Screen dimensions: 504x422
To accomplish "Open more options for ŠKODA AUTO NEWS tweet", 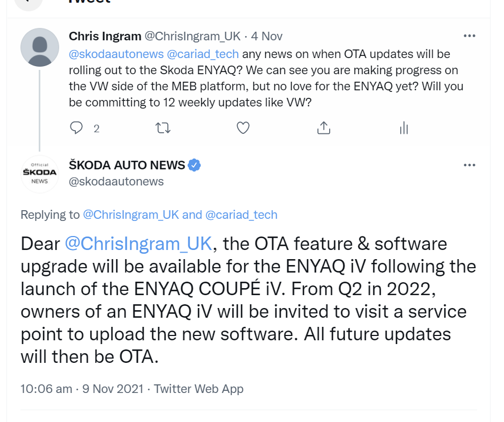I will (469, 165).
